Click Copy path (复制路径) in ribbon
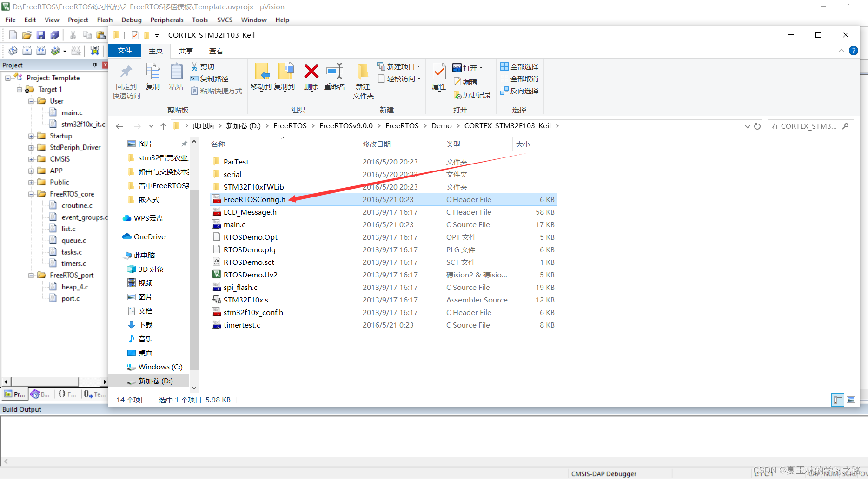The image size is (868, 479). coord(210,79)
